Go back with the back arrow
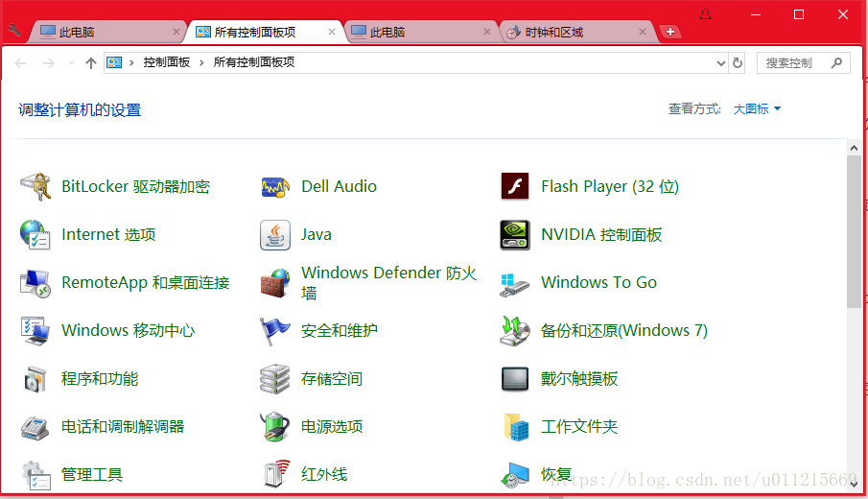This screenshot has height=499, width=868. click(20, 63)
